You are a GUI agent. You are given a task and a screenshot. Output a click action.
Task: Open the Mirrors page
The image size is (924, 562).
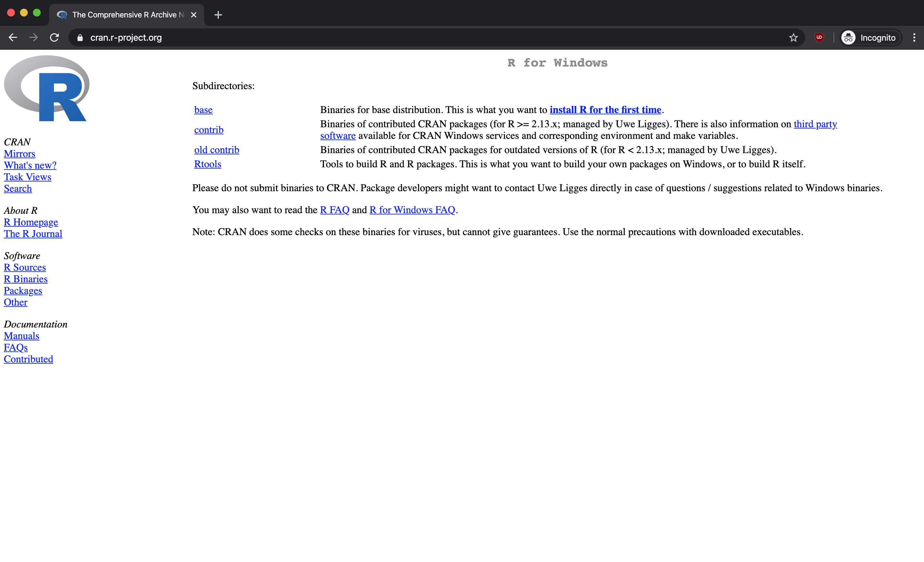[19, 153]
